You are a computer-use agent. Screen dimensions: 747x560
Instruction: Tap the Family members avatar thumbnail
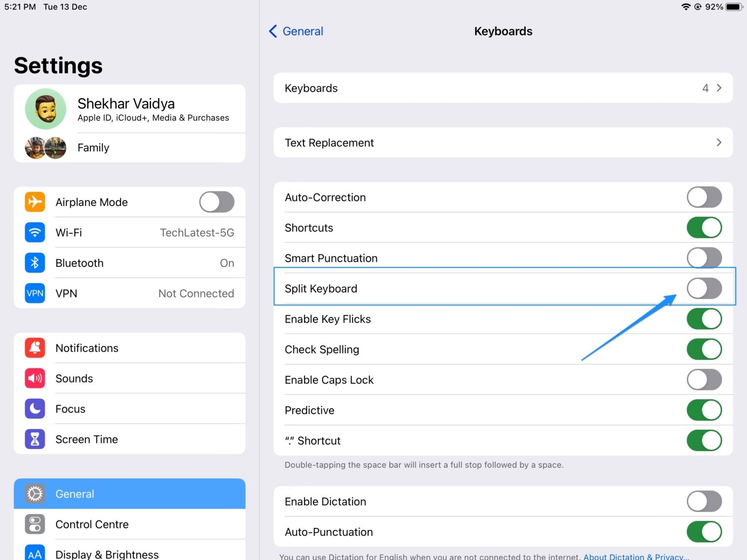(x=46, y=148)
